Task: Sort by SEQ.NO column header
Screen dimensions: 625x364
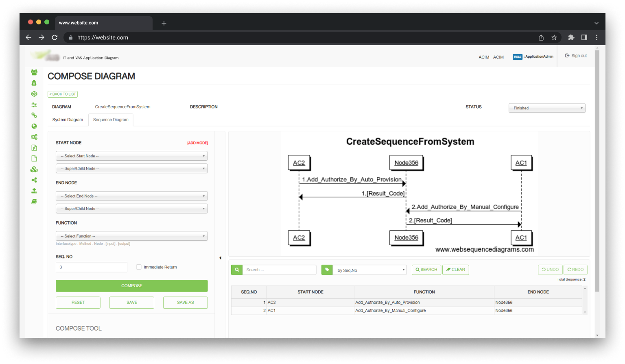Action: coord(249,292)
